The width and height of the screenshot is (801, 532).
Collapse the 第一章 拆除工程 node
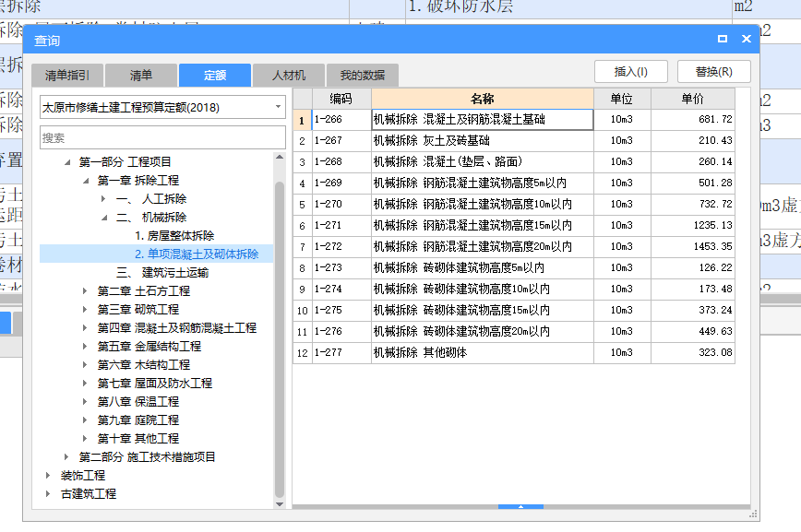(x=86, y=181)
